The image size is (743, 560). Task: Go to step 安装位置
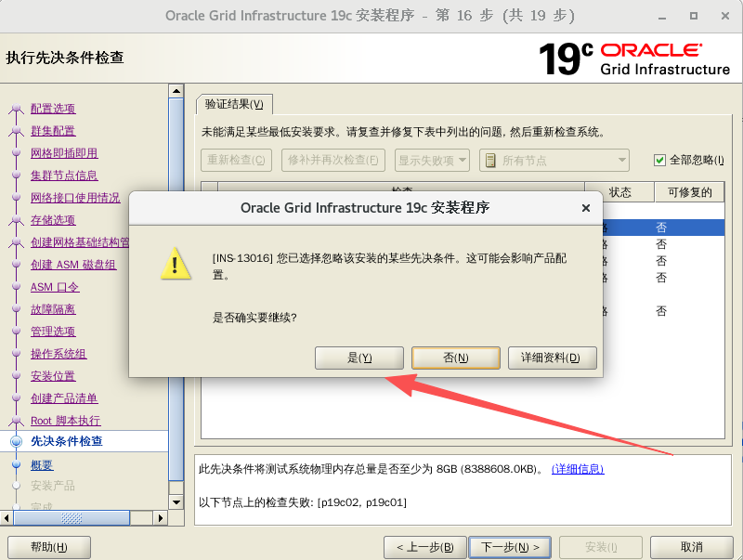click(53, 376)
